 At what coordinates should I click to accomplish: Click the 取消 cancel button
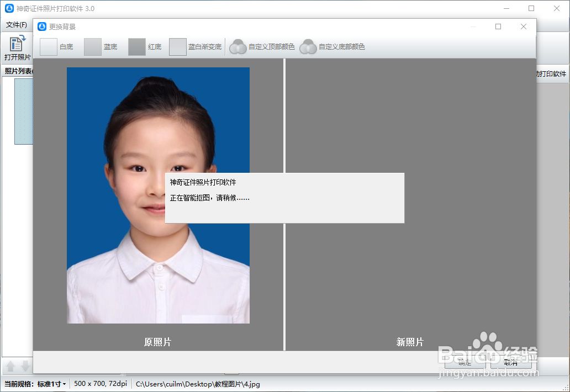[511, 362]
